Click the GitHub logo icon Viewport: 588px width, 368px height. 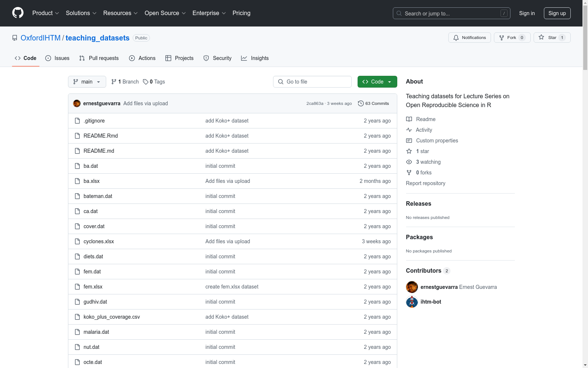coord(18,13)
